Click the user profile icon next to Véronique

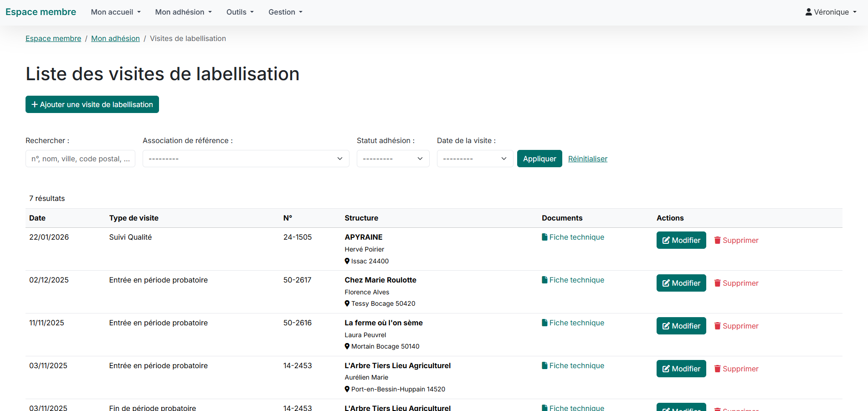point(808,12)
